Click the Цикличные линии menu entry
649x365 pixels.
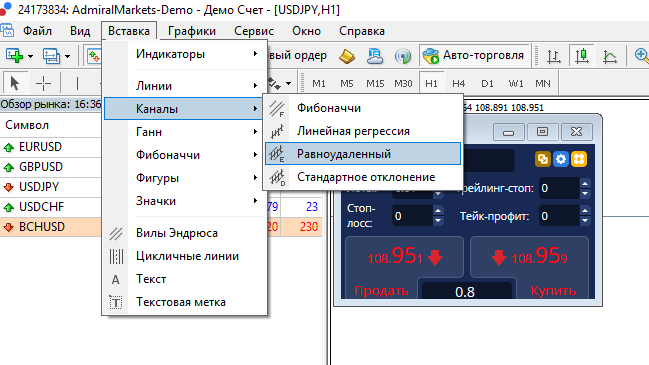tap(185, 256)
